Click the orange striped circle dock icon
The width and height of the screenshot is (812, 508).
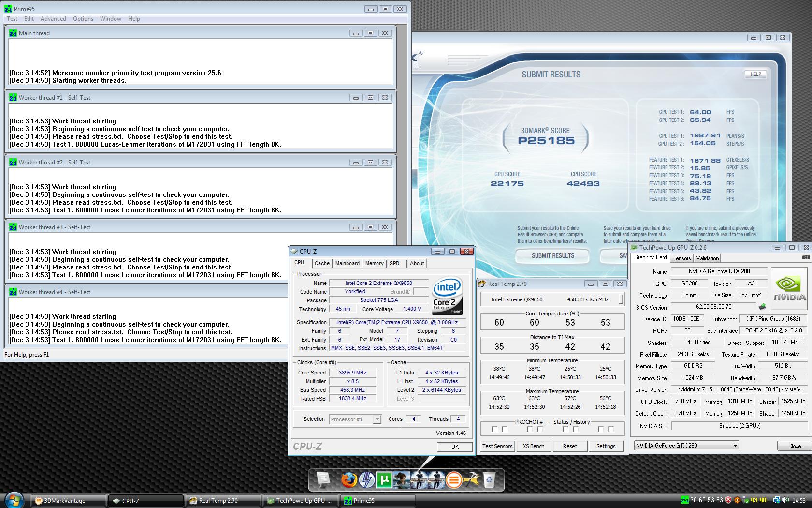453,480
